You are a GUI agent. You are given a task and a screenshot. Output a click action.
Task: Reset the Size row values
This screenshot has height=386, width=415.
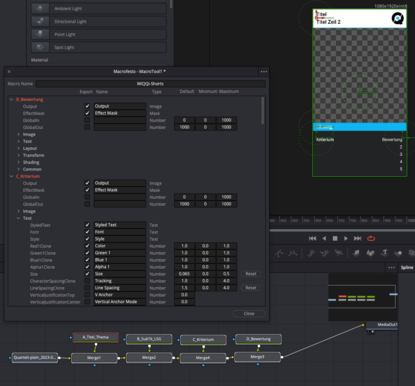tap(251, 274)
